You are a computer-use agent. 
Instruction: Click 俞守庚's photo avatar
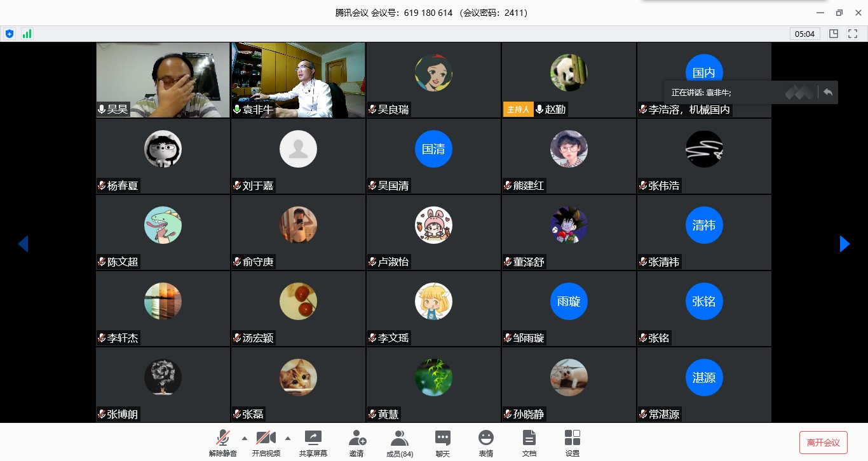(x=298, y=225)
